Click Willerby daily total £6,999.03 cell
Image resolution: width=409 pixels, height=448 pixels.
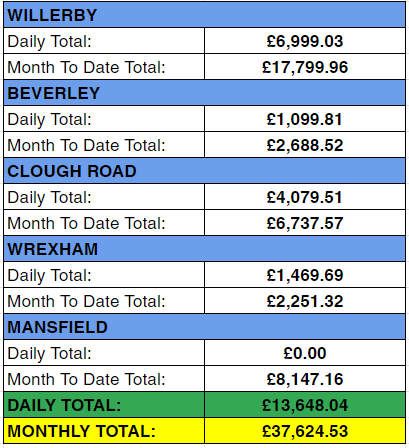tap(305, 41)
